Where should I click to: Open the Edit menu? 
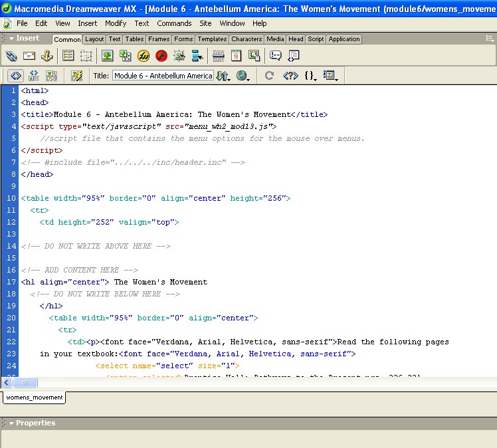point(41,23)
